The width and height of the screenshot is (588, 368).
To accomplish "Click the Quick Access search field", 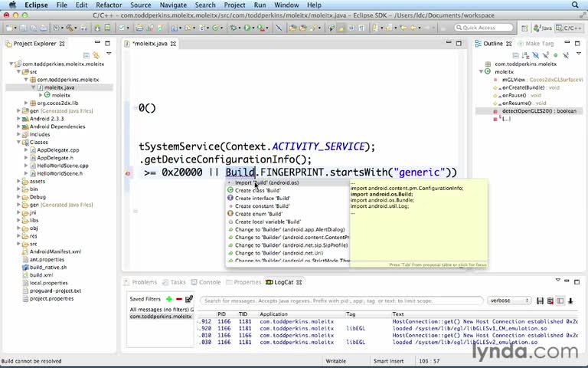I will tap(483, 28).
